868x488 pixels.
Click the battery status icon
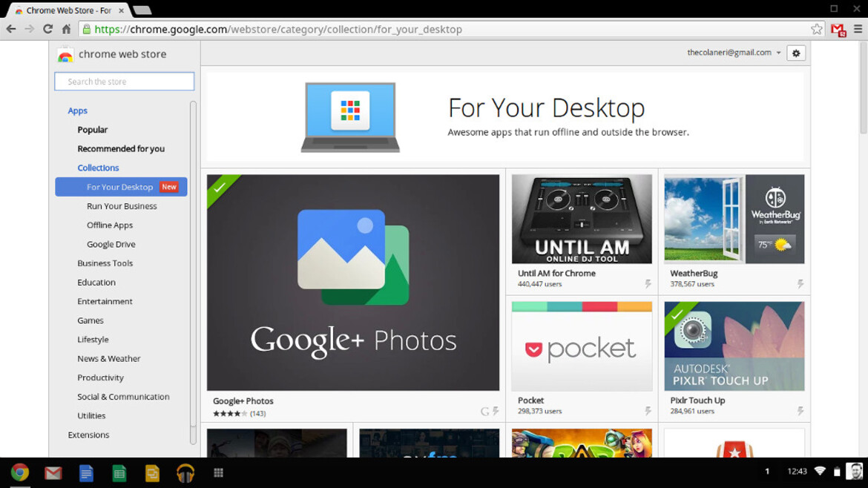click(837, 472)
